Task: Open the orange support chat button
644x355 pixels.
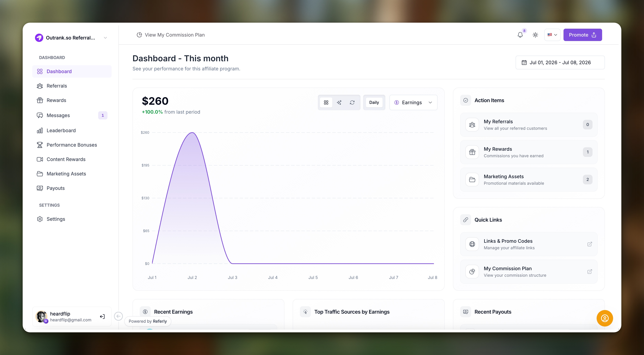Action: point(605,318)
